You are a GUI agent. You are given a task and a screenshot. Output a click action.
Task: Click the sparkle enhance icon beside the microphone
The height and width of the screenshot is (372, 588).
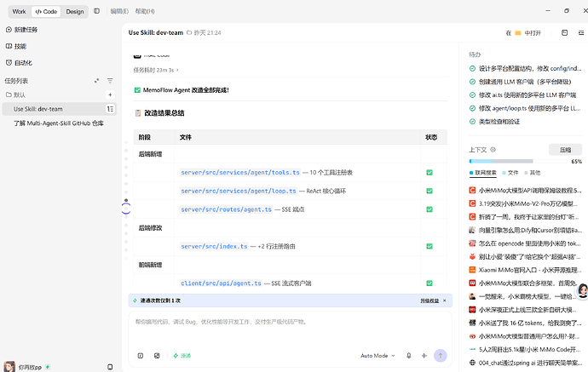[x=424, y=356]
